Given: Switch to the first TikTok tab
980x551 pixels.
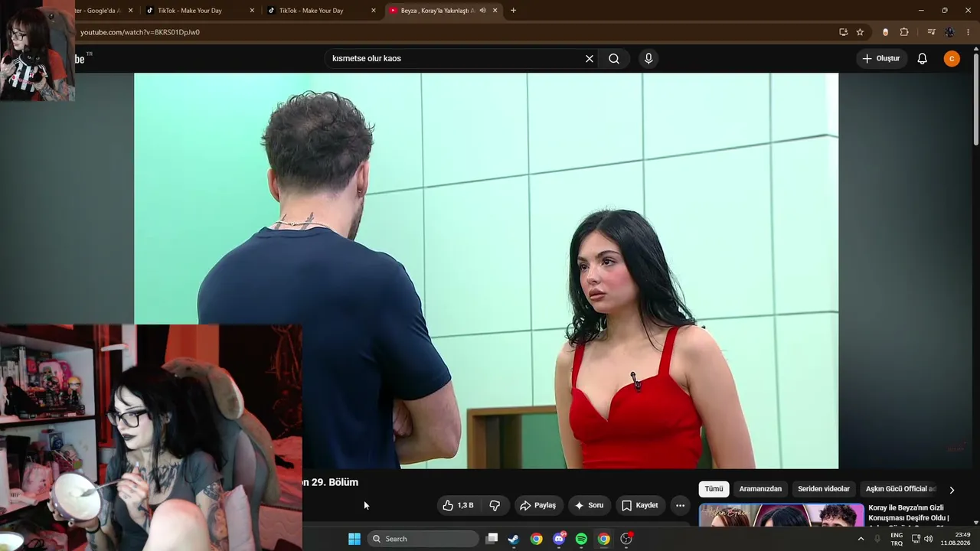Looking at the screenshot, I should (x=199, y=11).
